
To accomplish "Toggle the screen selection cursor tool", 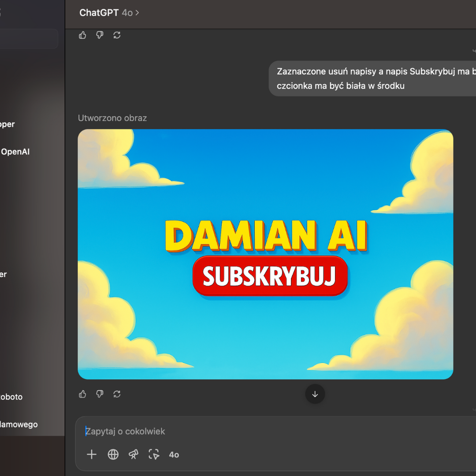I will 154,454.
